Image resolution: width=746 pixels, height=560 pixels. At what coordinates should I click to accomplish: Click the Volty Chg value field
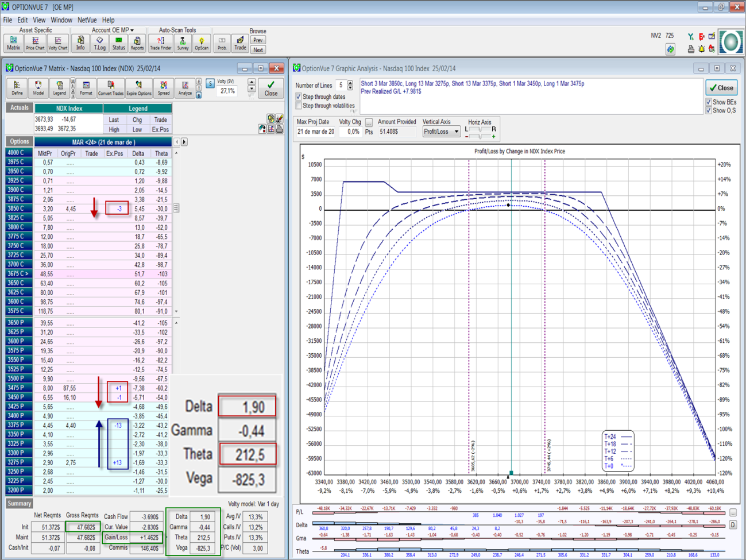[x=350, y=132]
